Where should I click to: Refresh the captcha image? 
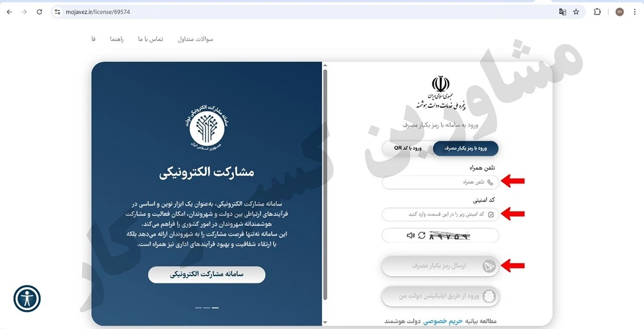(422, 236)
